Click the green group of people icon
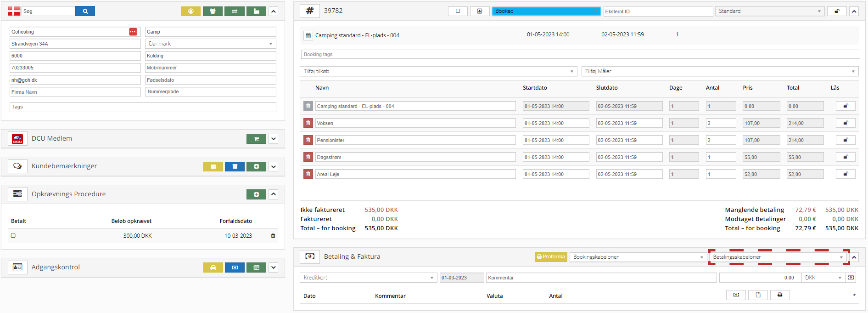The width and height of the screenshot is (868, 313). coord(213,11)
